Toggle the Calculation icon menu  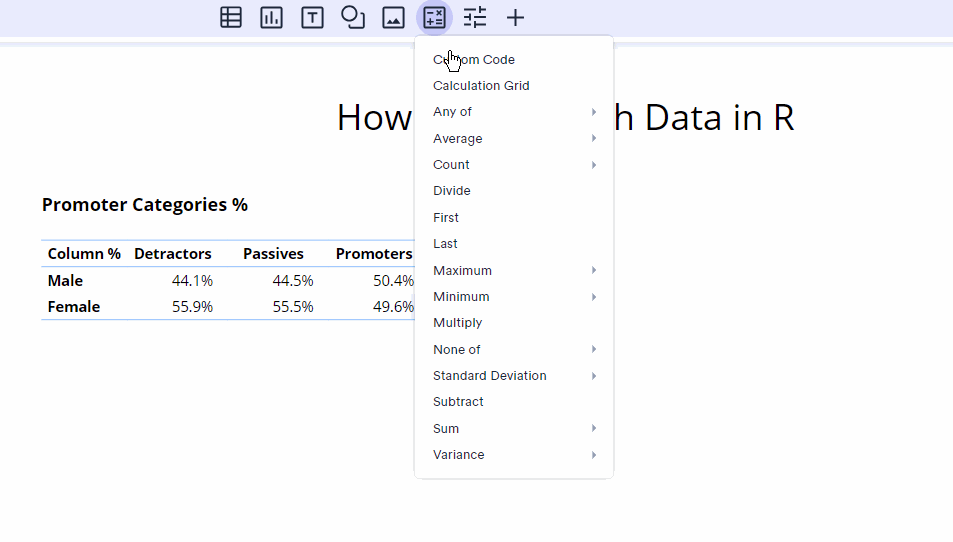coord(434,17)
